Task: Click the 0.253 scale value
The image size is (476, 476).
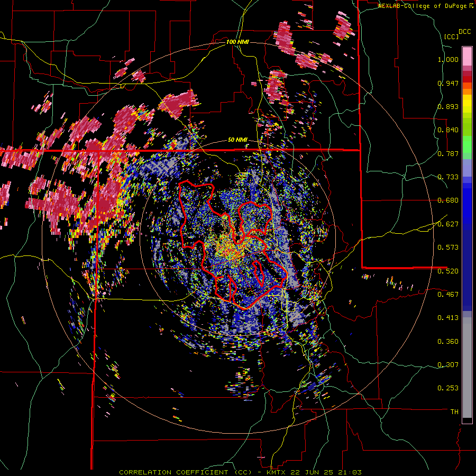Action: 448,388
